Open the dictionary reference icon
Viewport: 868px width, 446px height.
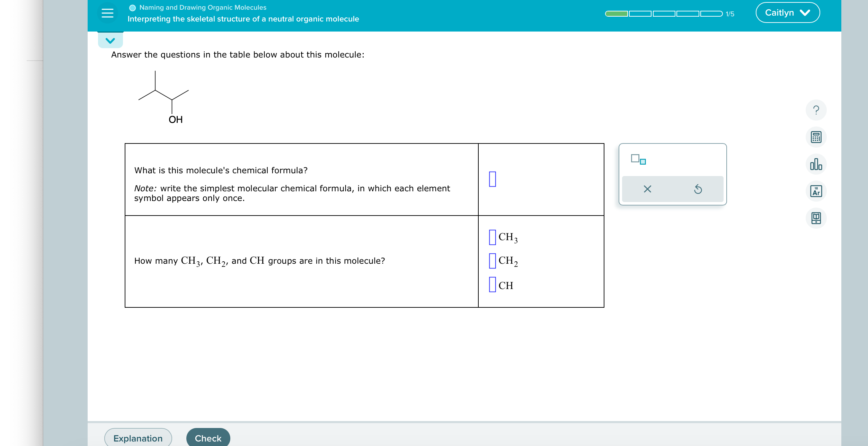816,218
